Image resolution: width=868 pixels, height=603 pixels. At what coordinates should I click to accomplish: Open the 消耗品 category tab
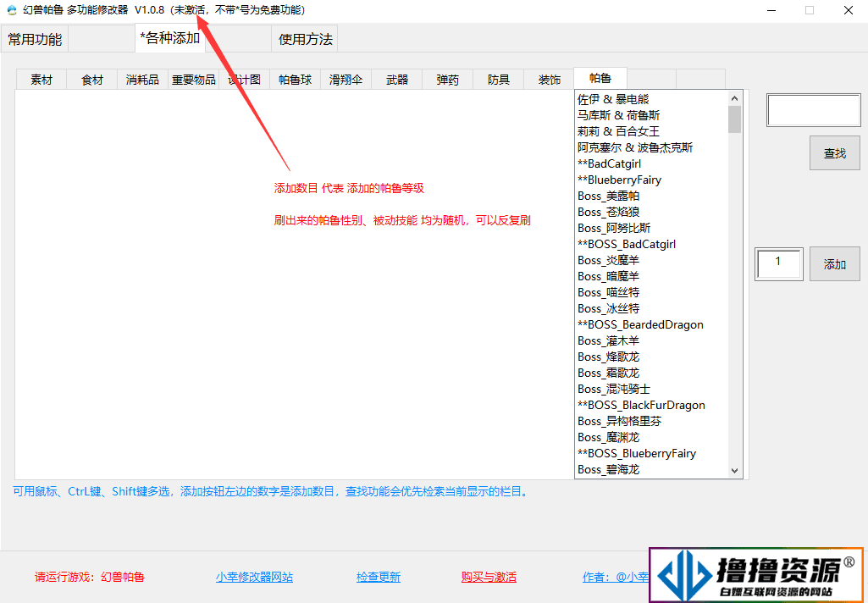tap(142, 80)
